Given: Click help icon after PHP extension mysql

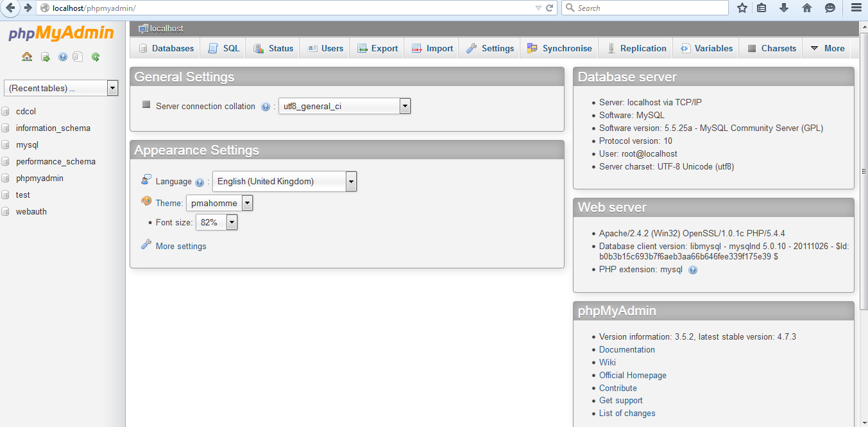Looking at the screenshot, I should click(x=693, y=270).
